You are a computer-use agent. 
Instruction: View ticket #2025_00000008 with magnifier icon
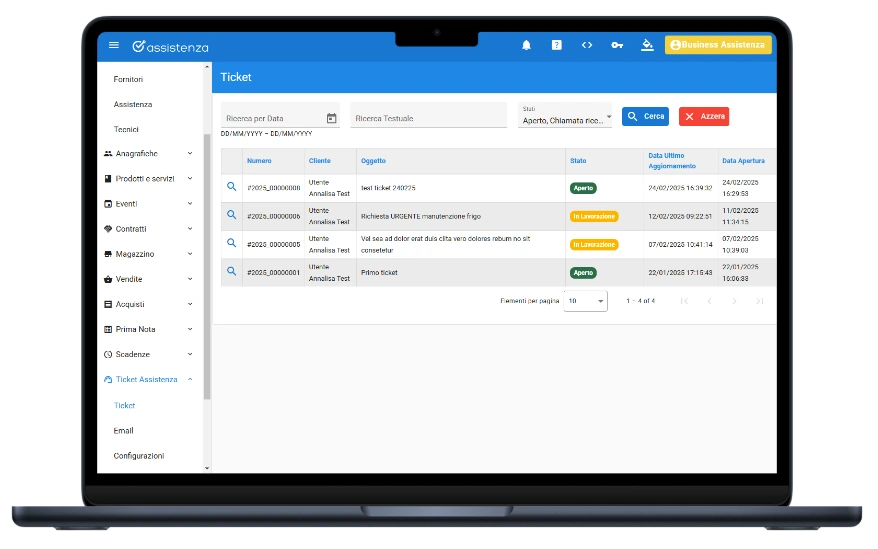point(231,187)
